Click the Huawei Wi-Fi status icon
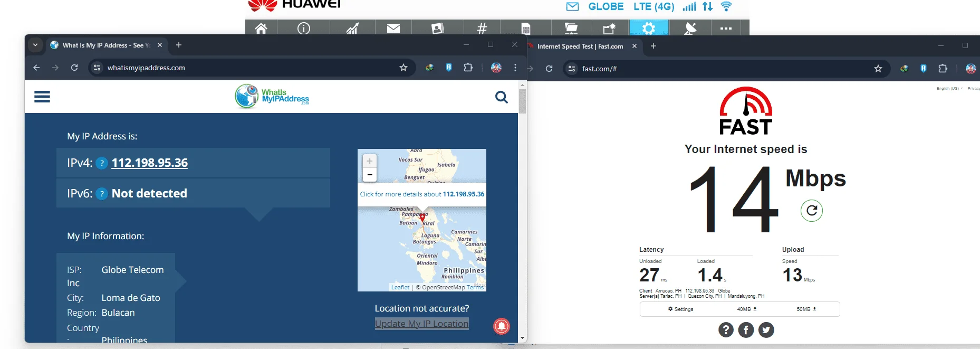Screen dimensions: 980x349 click(x=726, y=6)
